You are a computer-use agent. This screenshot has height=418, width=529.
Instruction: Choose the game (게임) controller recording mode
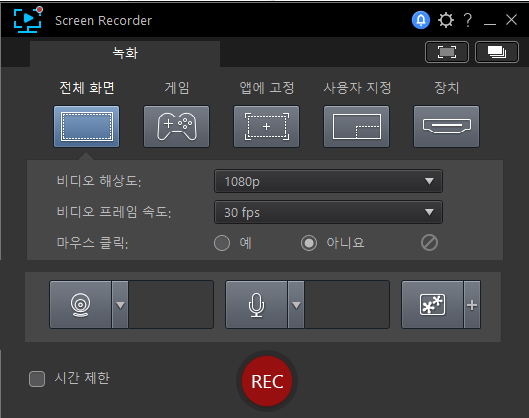176,127
